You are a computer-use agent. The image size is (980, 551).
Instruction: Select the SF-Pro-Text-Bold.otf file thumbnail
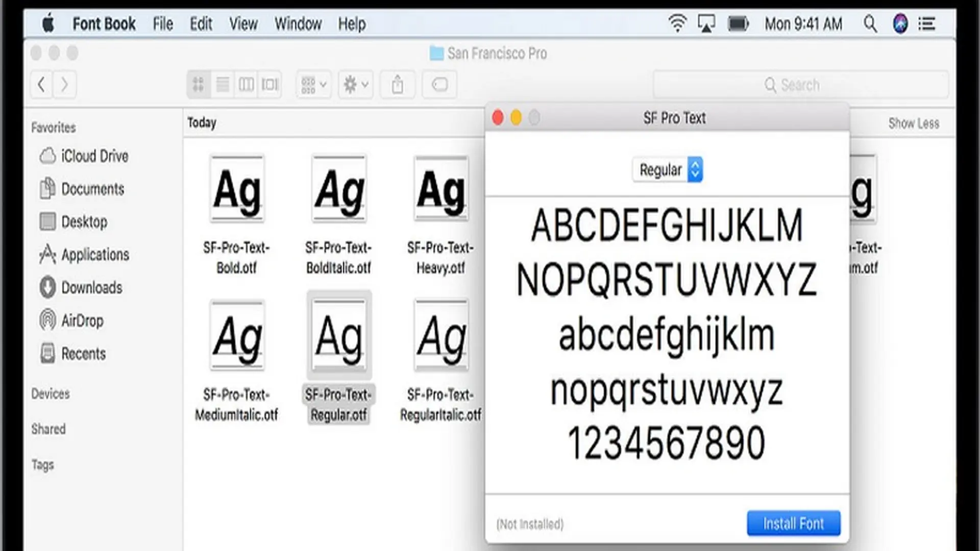coord(237,189)
